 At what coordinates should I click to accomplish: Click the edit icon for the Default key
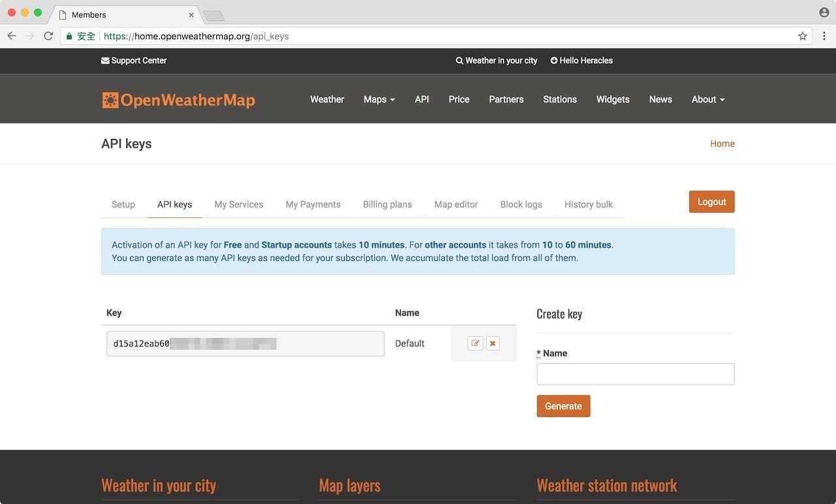coord(475,343)
